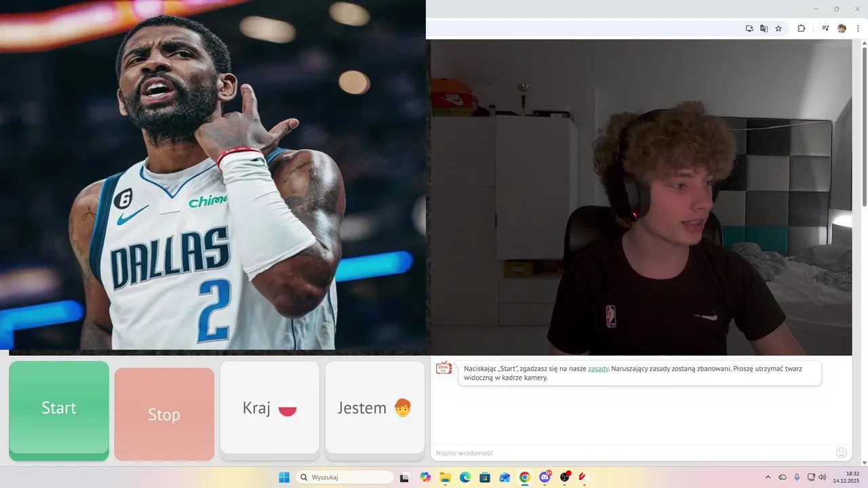Screen dimensions: 868x488
Task: Click the install app icon in address bar
Action: point(749,28)
